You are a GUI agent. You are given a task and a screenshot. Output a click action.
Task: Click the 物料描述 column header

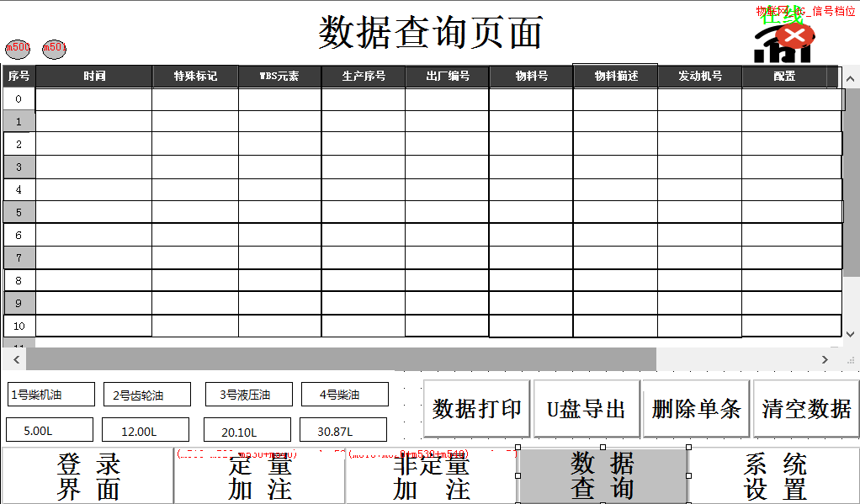coord(615,77)
